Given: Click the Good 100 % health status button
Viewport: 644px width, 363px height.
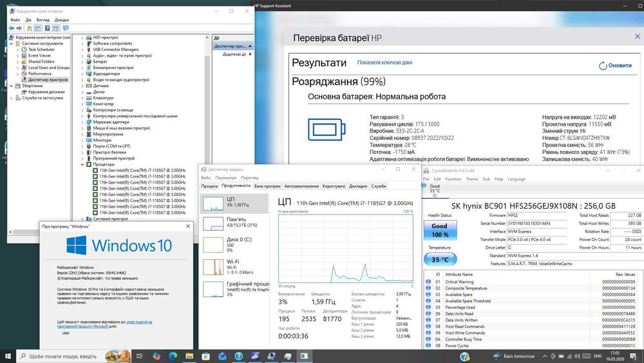Looking at the screenshot, I should (439, 230).
